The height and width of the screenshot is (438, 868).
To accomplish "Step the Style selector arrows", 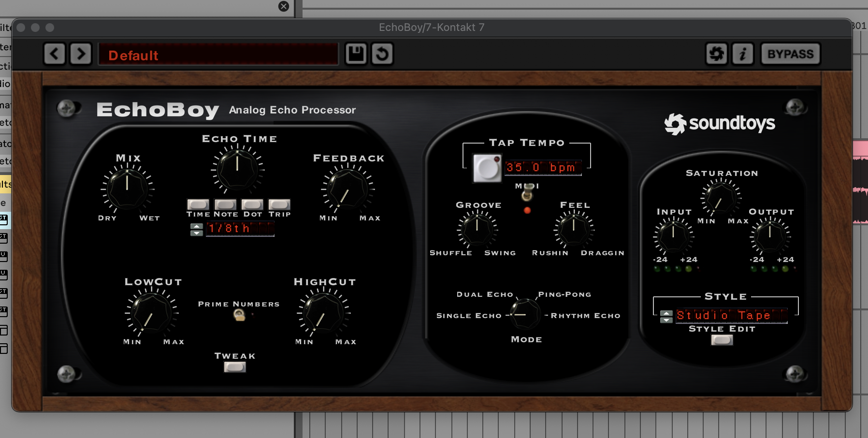I will click(x=666, y=317).
